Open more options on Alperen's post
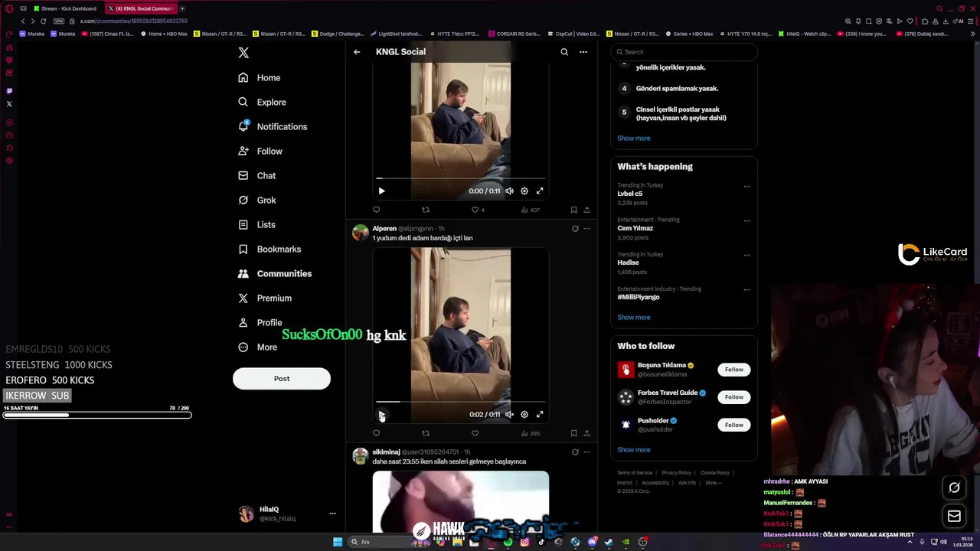The height and width of the screenshot is (551, 980). tap(587, 228)
